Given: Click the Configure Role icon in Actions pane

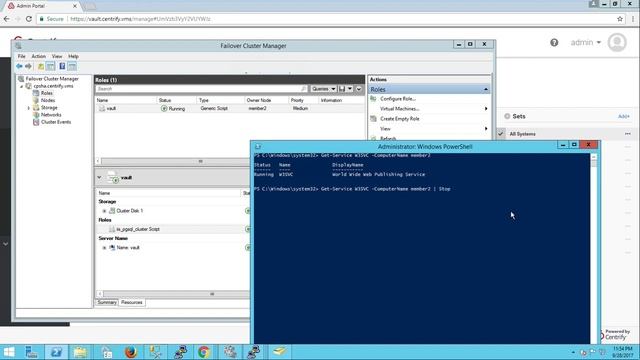Looking at the screenshot, I should pos(373,99).
